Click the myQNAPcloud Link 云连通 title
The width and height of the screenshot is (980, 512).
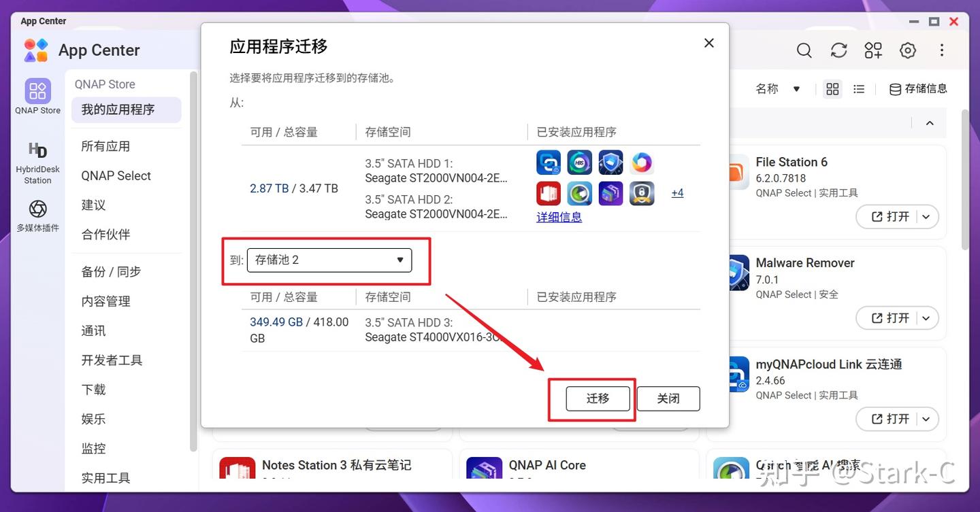(829, 364)
